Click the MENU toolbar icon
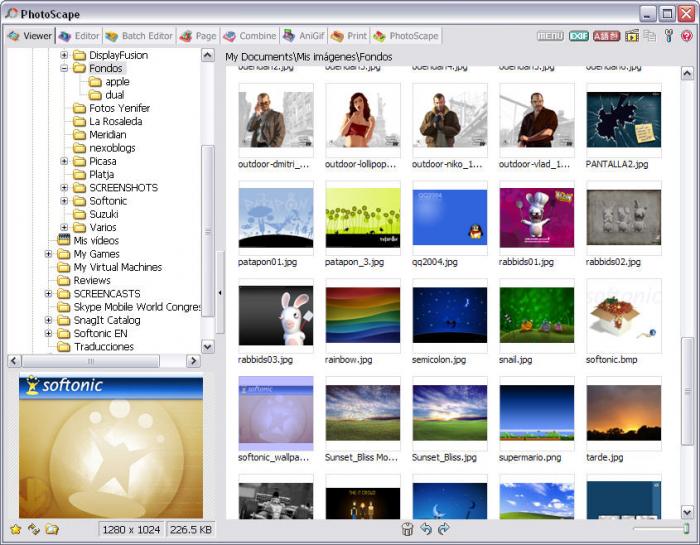Image resolution: width=700 pixels, height=545 pixels. [x=550, y=36]
